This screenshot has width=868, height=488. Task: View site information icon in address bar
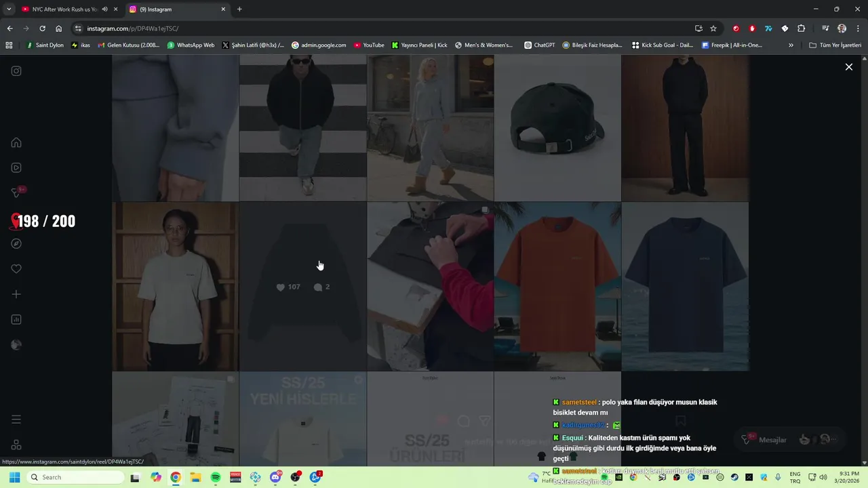click(x=78, y=28)
